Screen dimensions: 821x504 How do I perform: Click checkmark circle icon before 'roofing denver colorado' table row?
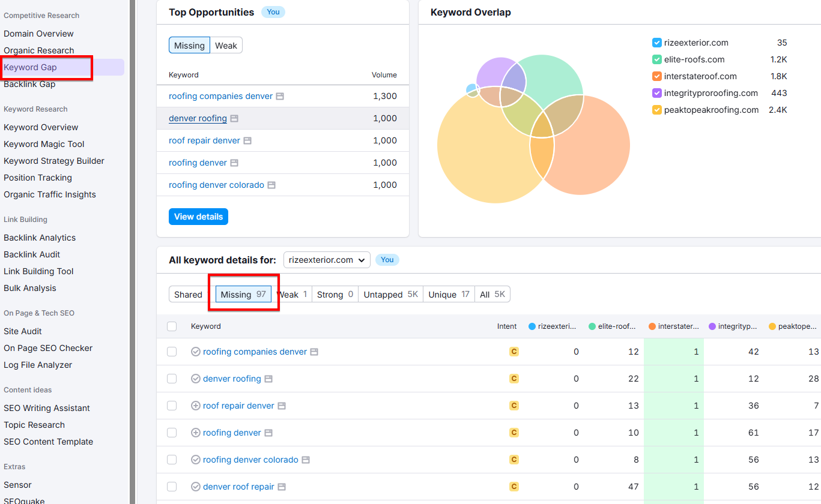coord(195,460)
